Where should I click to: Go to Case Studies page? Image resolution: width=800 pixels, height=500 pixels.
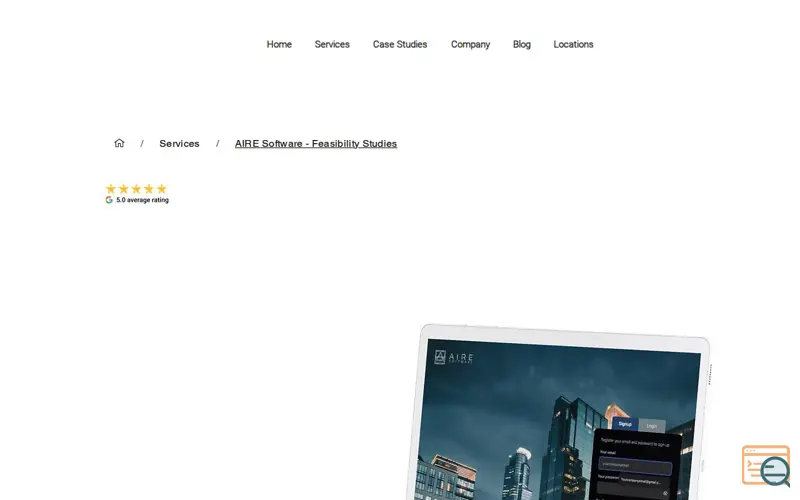click(399, 44)
